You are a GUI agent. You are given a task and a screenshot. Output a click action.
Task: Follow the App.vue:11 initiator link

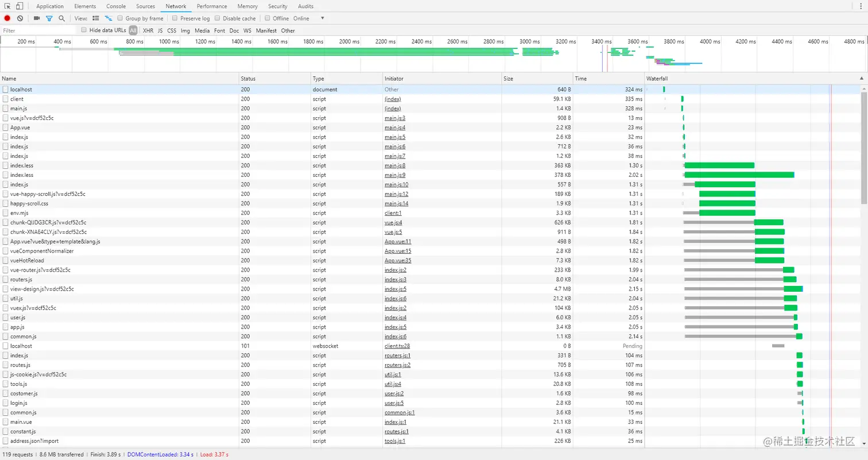[398, 241]
